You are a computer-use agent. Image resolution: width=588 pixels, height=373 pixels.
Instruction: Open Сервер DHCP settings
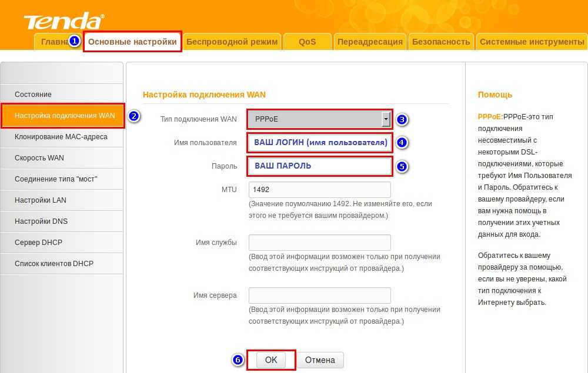[x=38, y=243]
